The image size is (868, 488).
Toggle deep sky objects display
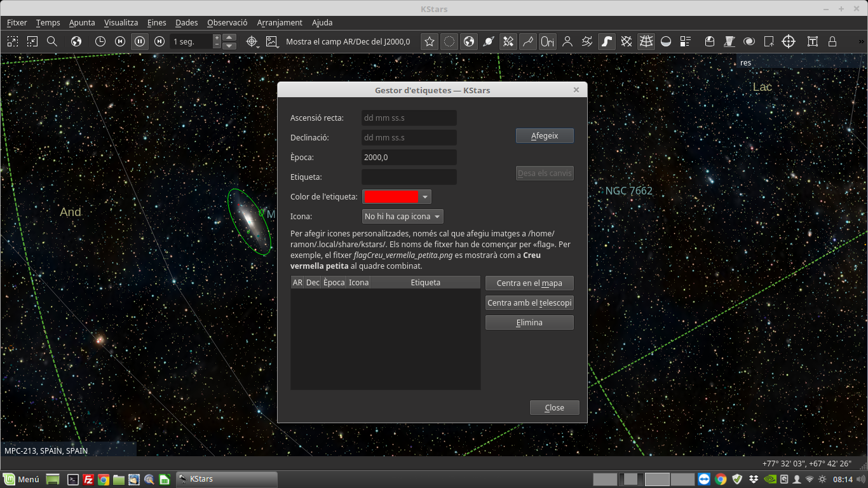click(449, 41)
